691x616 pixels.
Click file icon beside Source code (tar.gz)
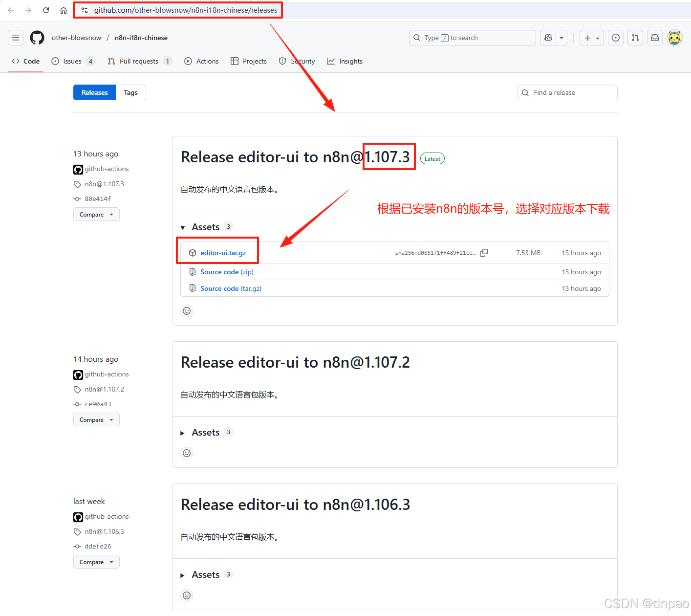tap(193, 288)
